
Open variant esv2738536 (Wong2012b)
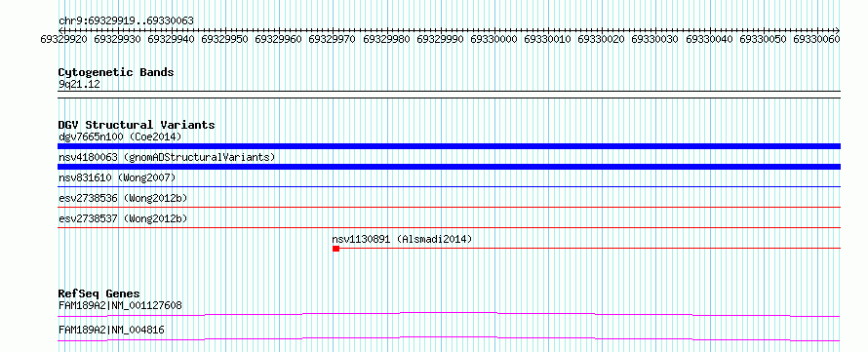point(123,198)
